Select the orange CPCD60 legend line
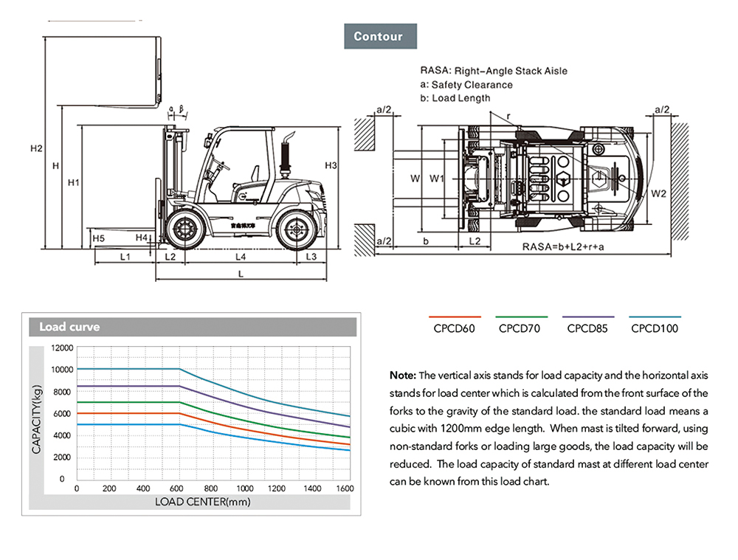Viewport: 738px width, 560px height. pyautogui.click(x=454, y=317)
